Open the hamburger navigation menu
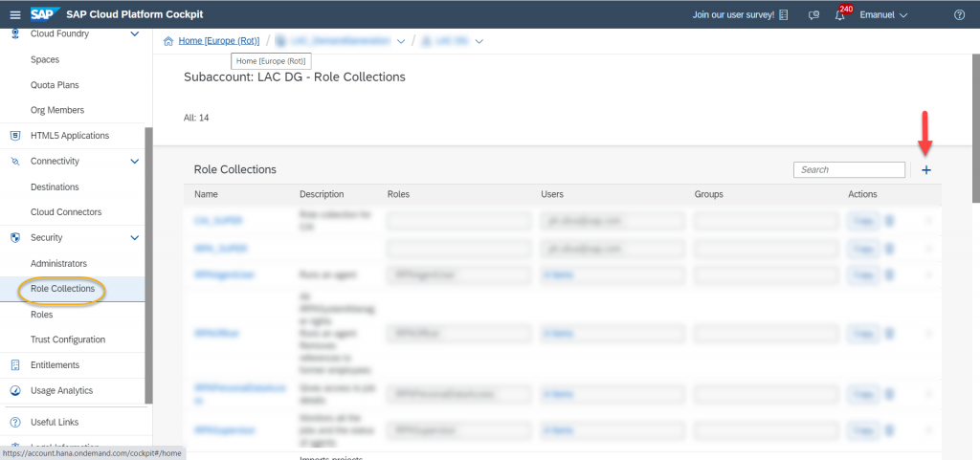 point(15,14)
